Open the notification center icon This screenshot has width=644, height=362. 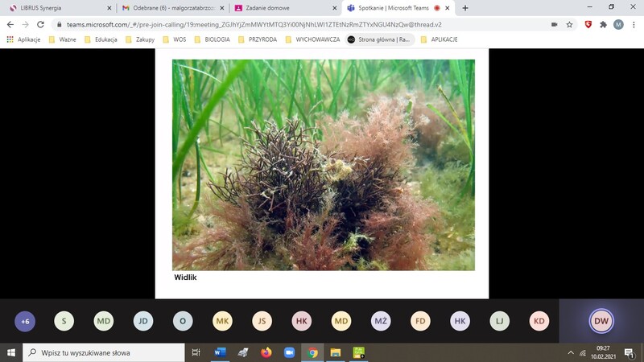coord(629,352)
